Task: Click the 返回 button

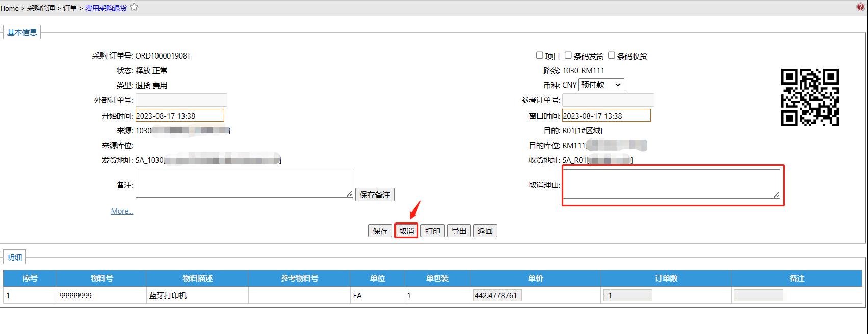Action: 485,231
